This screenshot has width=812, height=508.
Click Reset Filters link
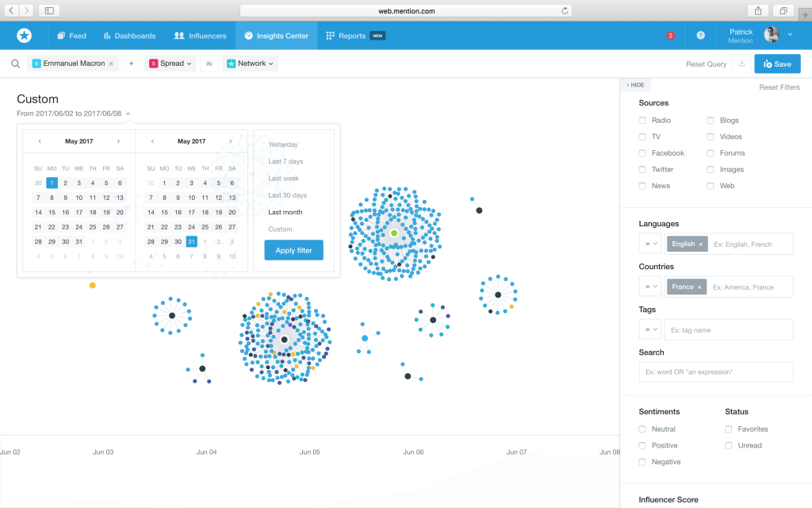[x=779, y=87]
